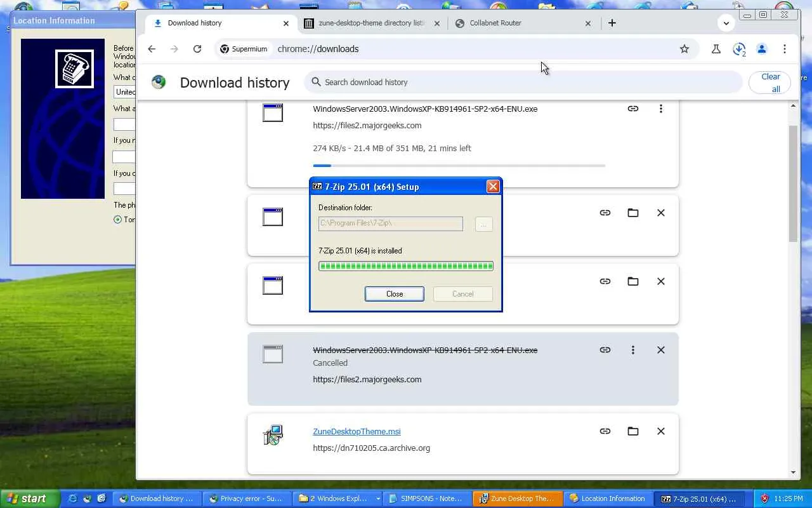Click the ZuneDesktopTheme.msi installer file icon
Screen dimensions: 812x508
[x=273, y=435]
